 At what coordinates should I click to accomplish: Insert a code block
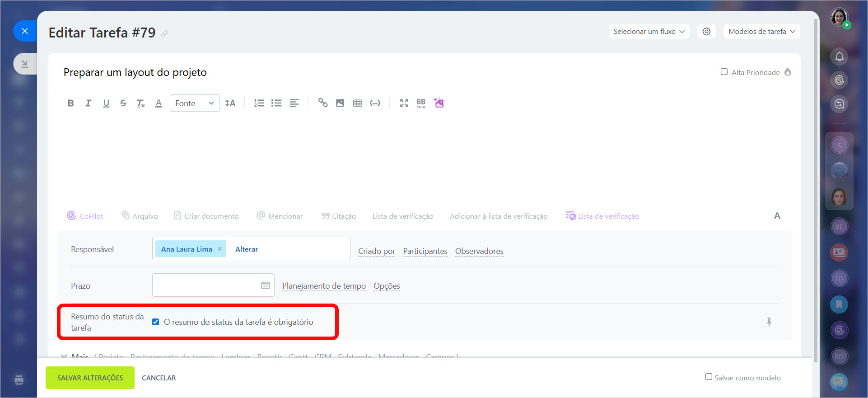click(x=375, y=103)
